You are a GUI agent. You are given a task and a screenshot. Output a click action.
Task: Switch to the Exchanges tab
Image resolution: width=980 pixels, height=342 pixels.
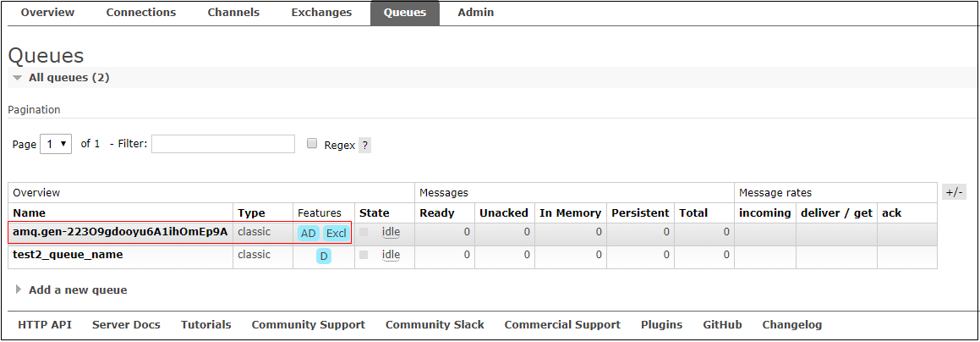(321, 13)
